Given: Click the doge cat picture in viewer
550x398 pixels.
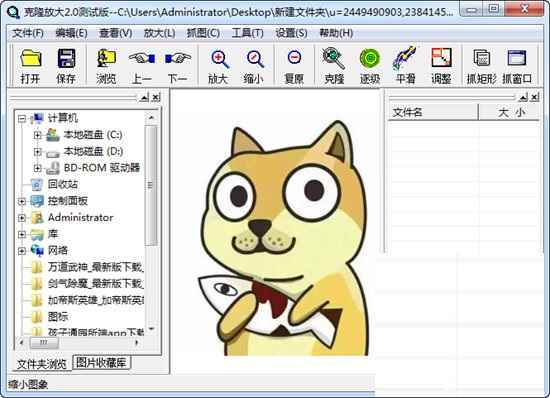Looking at the screenshot, I should [284, 238].
